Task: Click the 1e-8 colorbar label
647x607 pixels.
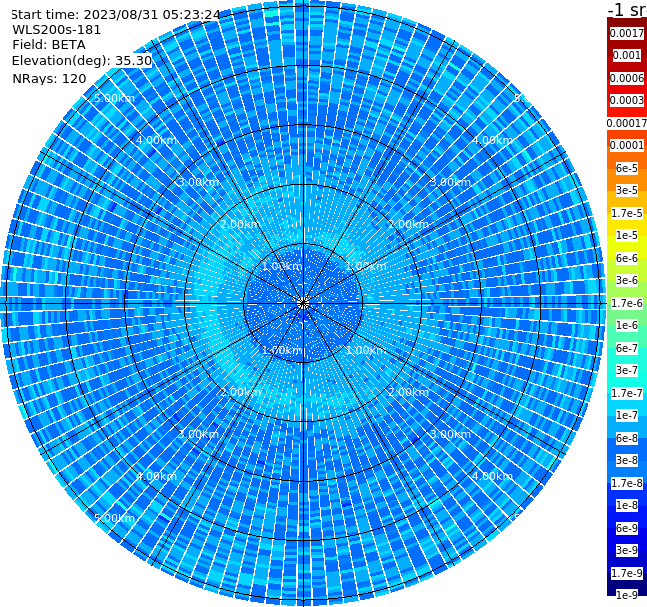Action: (x=627, y=505)
